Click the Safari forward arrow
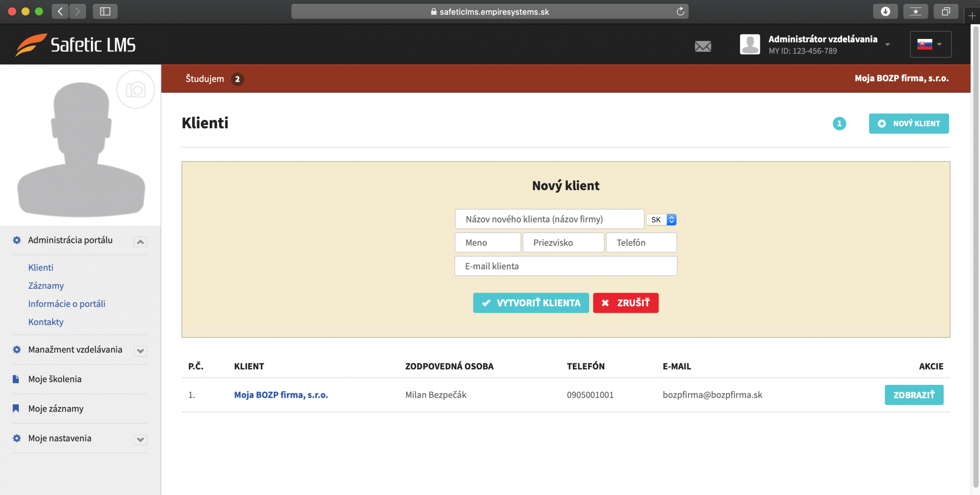This screenshot has height=495, width=980. point(78,11)
